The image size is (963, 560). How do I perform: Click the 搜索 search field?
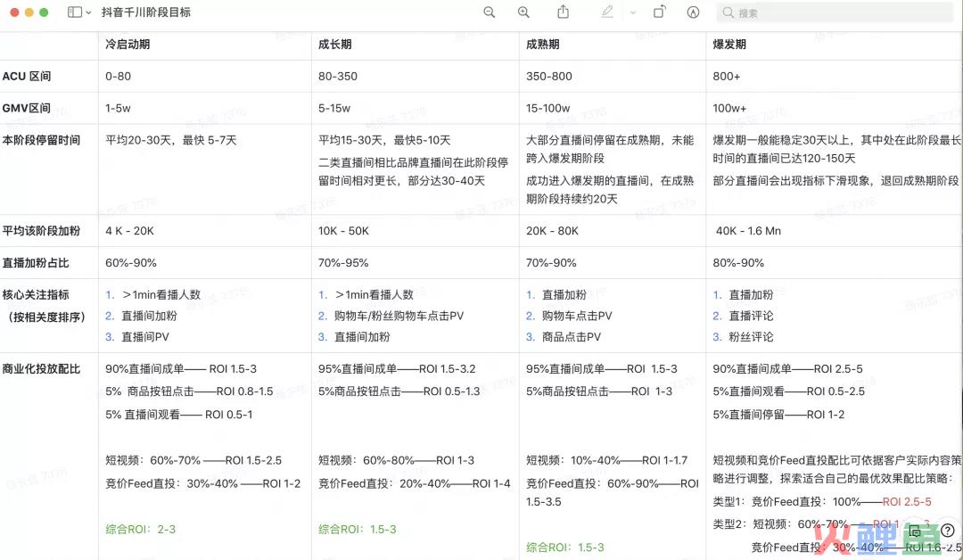click(x=835, y=12)
